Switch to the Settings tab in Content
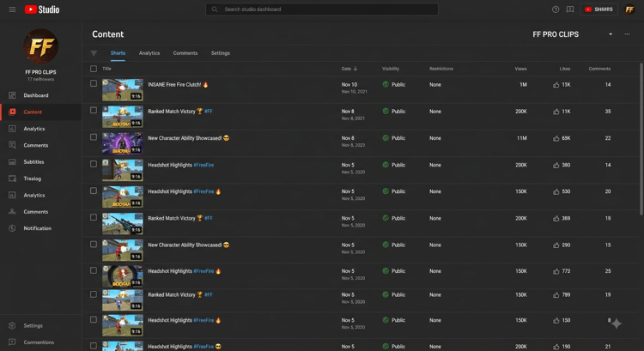Screen dimensions: 644x351 [x=220, y=53]
